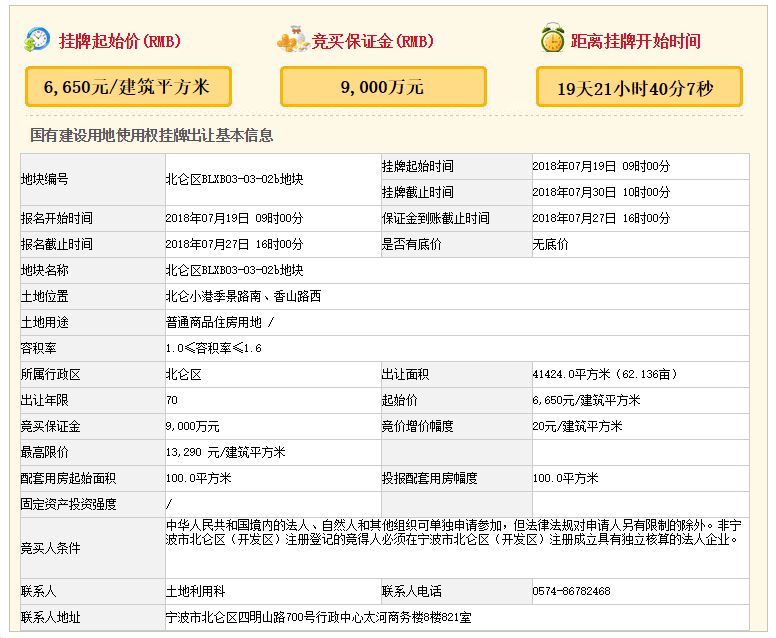The width and height of the screenshot is (776, 638).
Task: Click the 出让年限 label
Action: pyautogui.click(x=45, y=400)
